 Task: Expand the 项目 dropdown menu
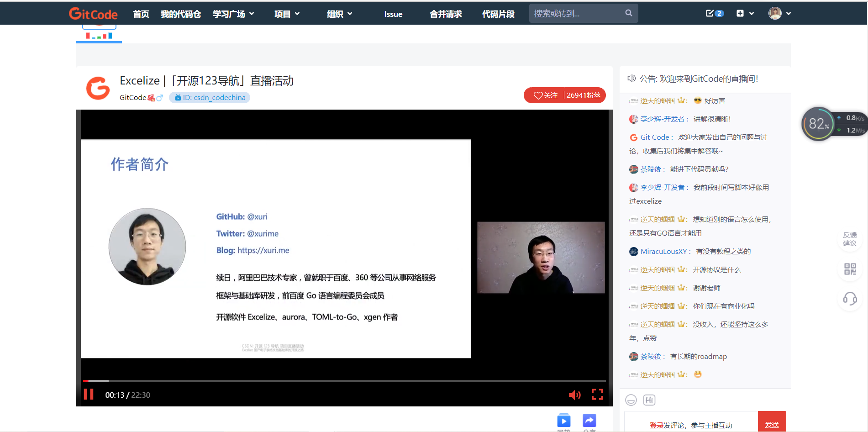click(287, 14)
